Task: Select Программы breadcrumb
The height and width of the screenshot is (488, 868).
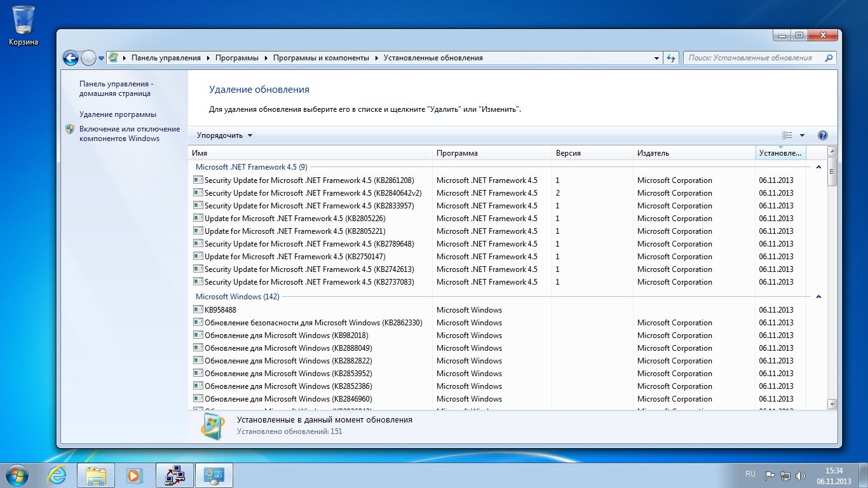Action: pyautogui.click(x=237, y=58)
